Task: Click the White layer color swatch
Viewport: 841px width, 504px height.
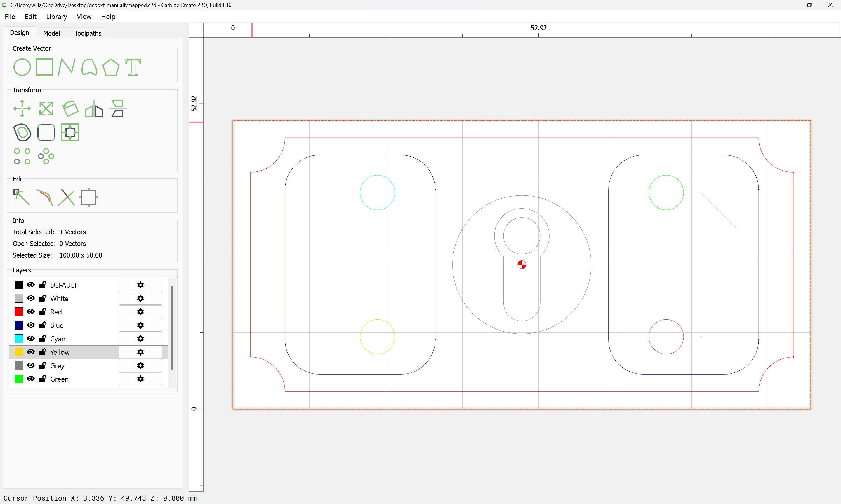Action: click(19, 299)
